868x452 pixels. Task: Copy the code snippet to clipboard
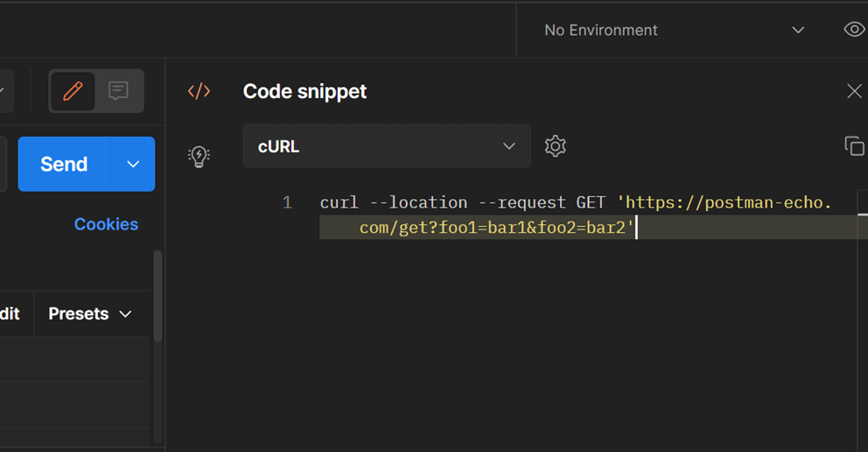[x=854, y=146]
